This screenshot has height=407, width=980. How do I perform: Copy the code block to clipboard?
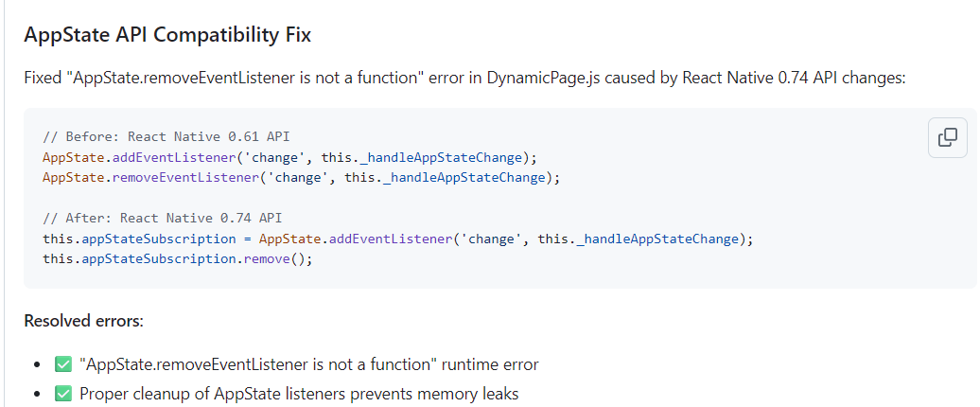pos(948,137)
